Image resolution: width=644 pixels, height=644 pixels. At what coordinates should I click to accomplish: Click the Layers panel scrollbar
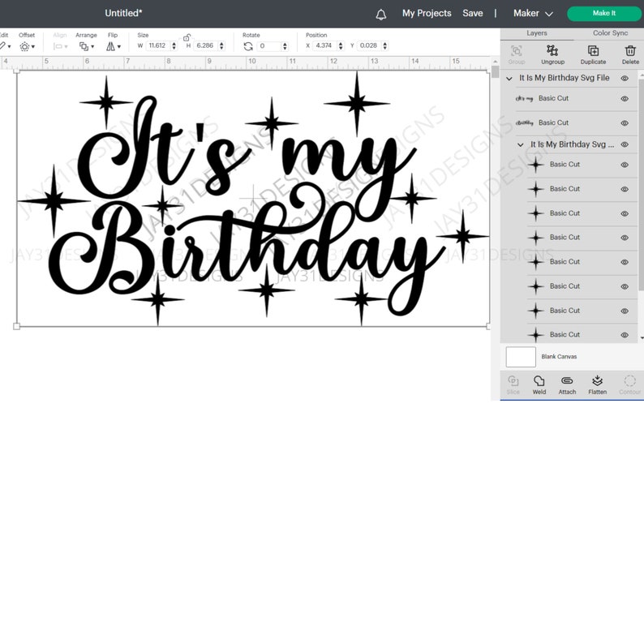[641, 185]
